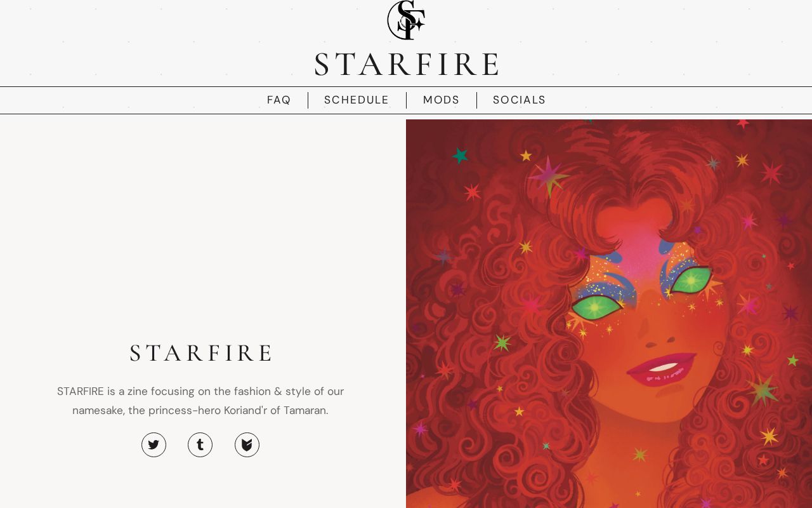This screenshot has height=508, width=812.
Task: Click the pink lips in the illustration
Action: 662,369
